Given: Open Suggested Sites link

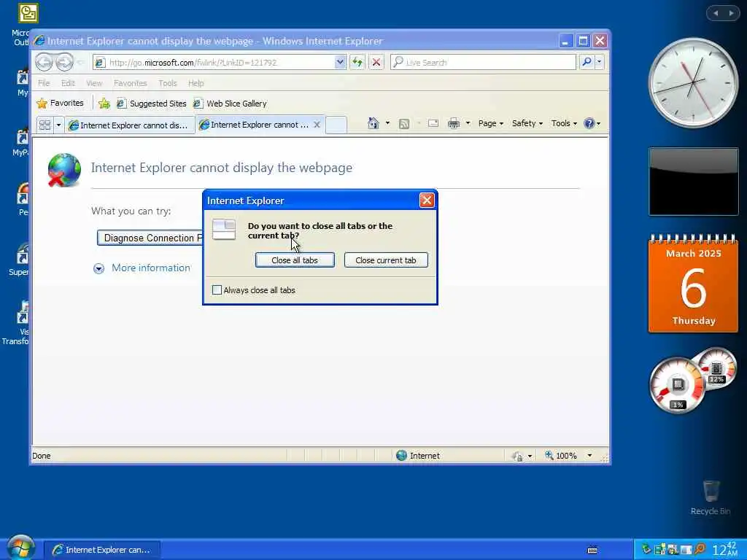Looking at the screenshot, I should [x=152, y=104].
